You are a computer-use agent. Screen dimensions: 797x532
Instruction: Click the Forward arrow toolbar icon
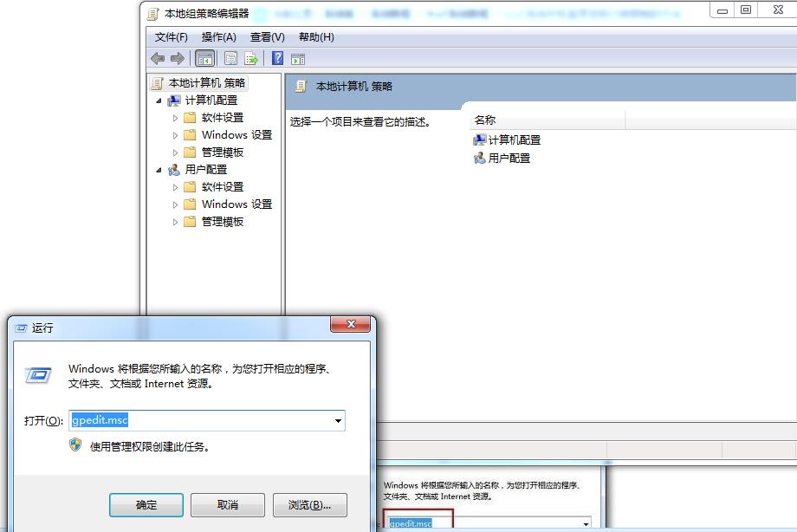tap(178, 59)
